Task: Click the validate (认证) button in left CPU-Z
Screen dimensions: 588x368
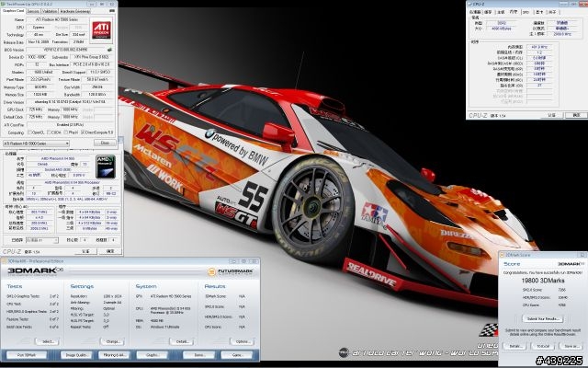Action: pyautogui.click(x=85, y=251)
